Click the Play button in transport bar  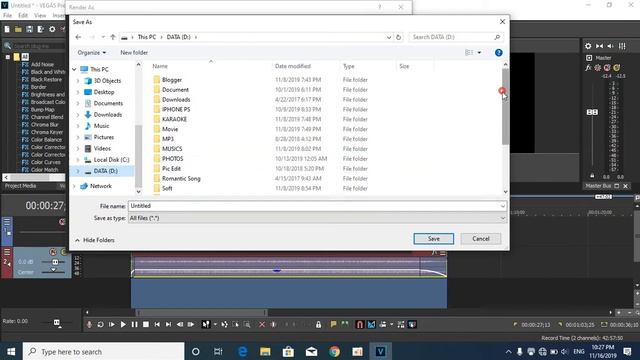click(x=123, y=324)
